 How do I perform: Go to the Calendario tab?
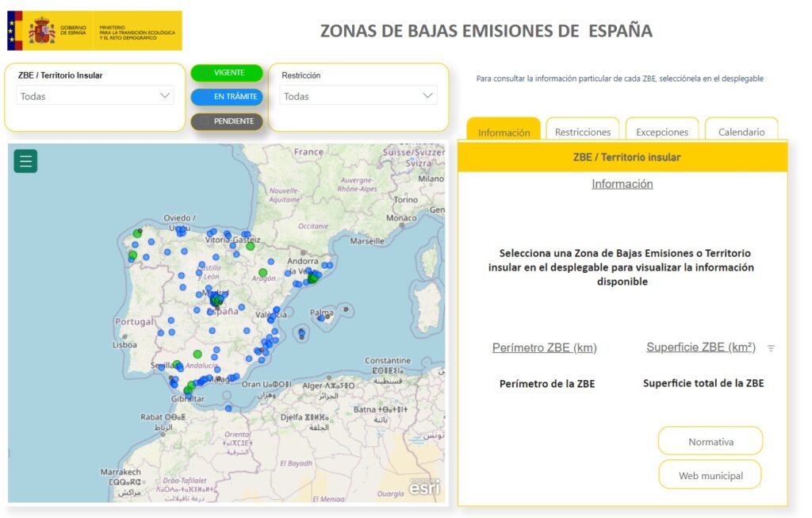point(741,132)
